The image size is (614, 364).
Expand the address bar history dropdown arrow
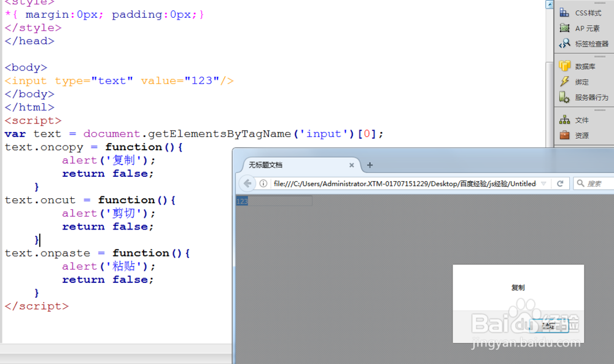point(543,184)
